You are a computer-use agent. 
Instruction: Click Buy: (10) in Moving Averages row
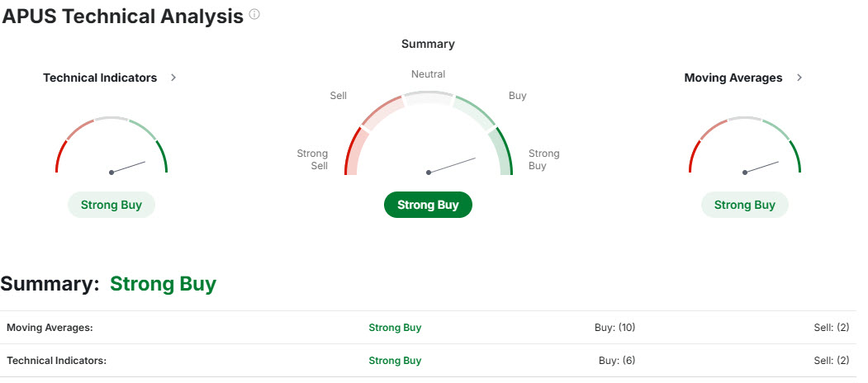[x=614, y=328]
